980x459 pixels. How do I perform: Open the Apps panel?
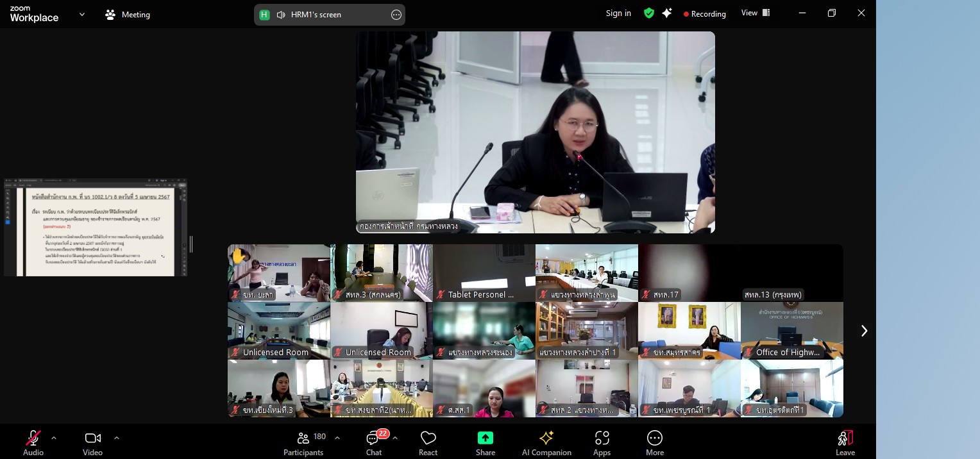point(602,442)
